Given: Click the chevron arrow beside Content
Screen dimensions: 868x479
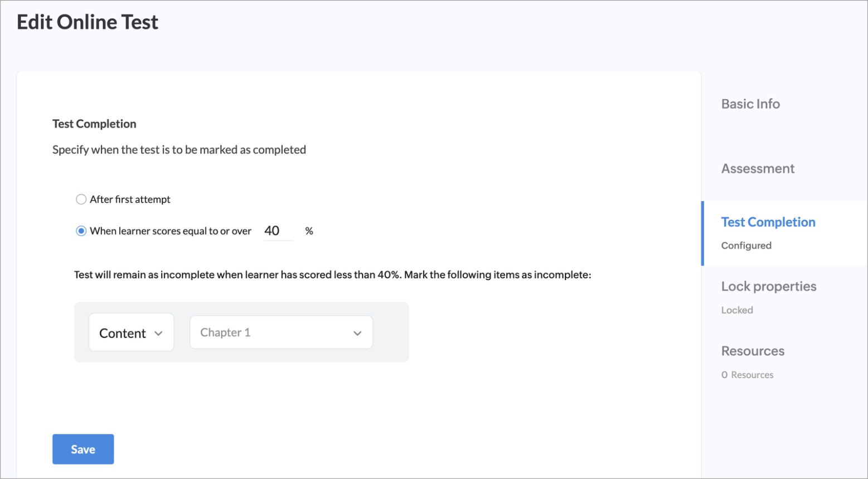Looking at the screenshot, I should pos(158,333).
